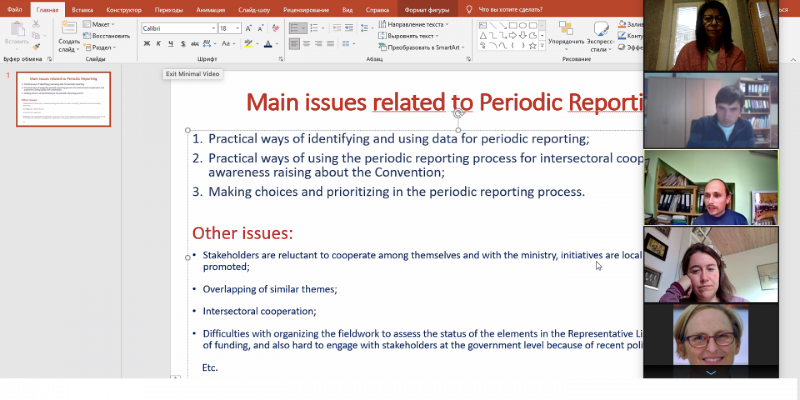The width and height of the screenshot is (800, 400).
Task: Click the Exit Minimal Video button
Action: point(192,74)
